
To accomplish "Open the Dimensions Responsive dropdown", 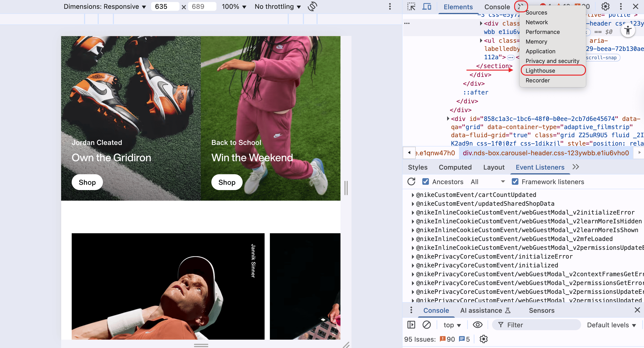I will (104, 7).
